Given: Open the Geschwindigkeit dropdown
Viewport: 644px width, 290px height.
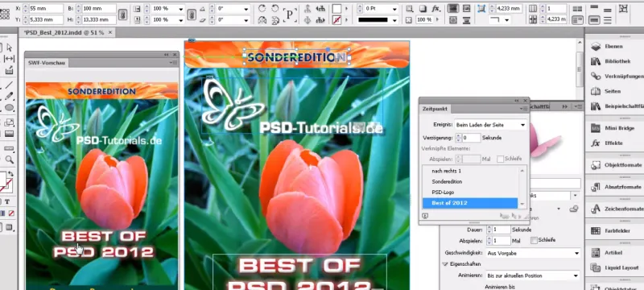Looking at the screenshot, I should (533, 254).
